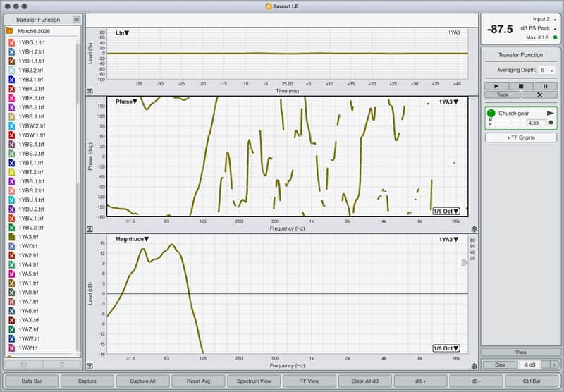Viewport: 564px width, 392px height.
Task: Click the + TF Engine button
Action: [521, 137]
